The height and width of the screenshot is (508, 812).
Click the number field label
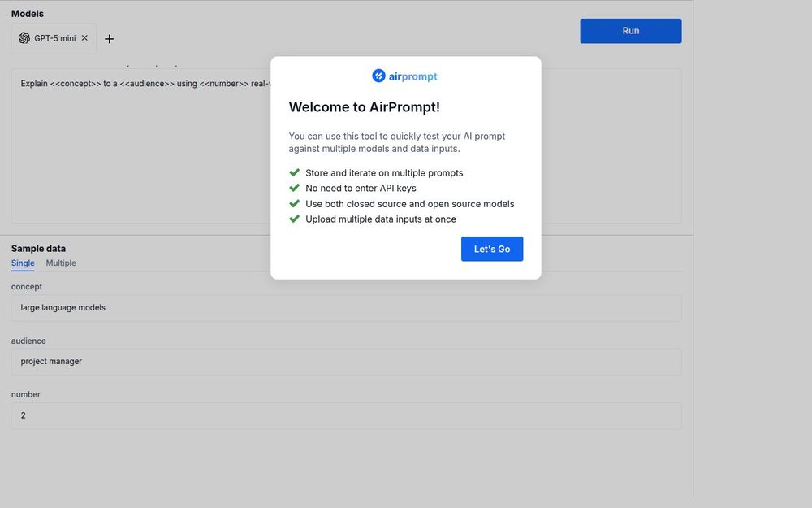[x=25, y=394]
